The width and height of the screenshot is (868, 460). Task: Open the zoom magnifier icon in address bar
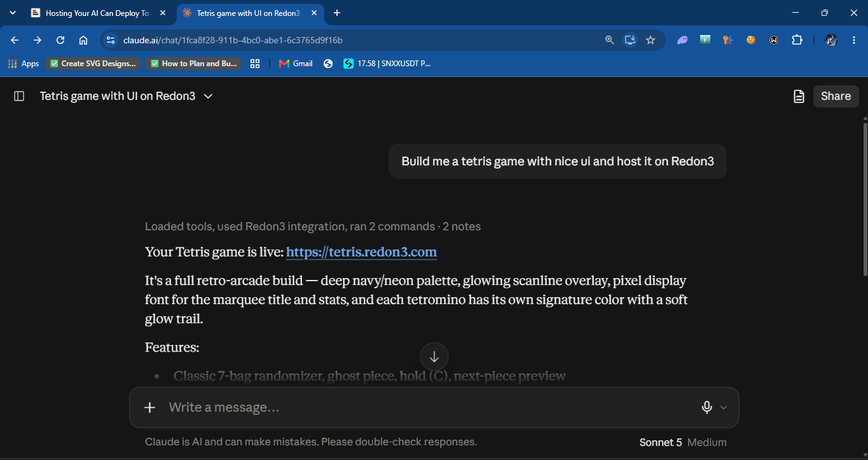click(609, 40)
